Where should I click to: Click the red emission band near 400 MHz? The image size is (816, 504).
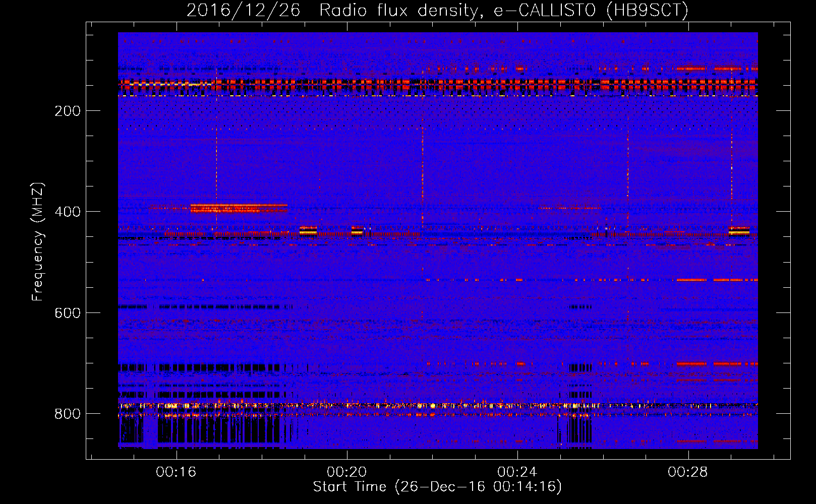pos(239,208)
